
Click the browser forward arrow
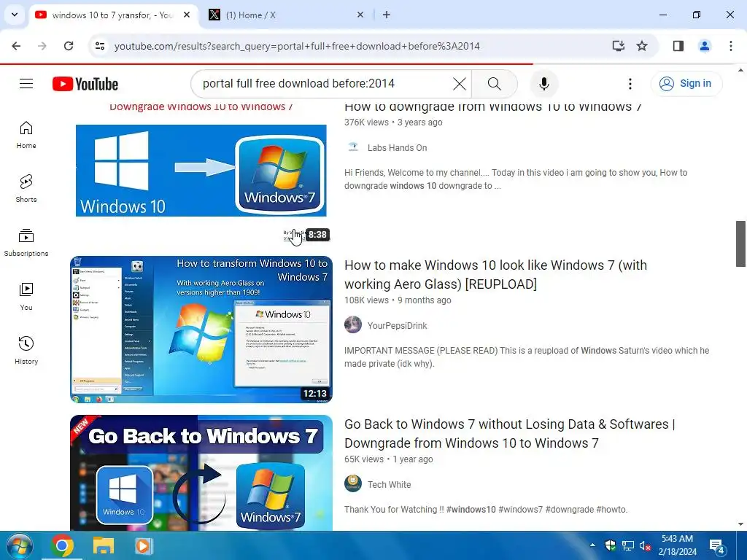(x=42, y=46)
